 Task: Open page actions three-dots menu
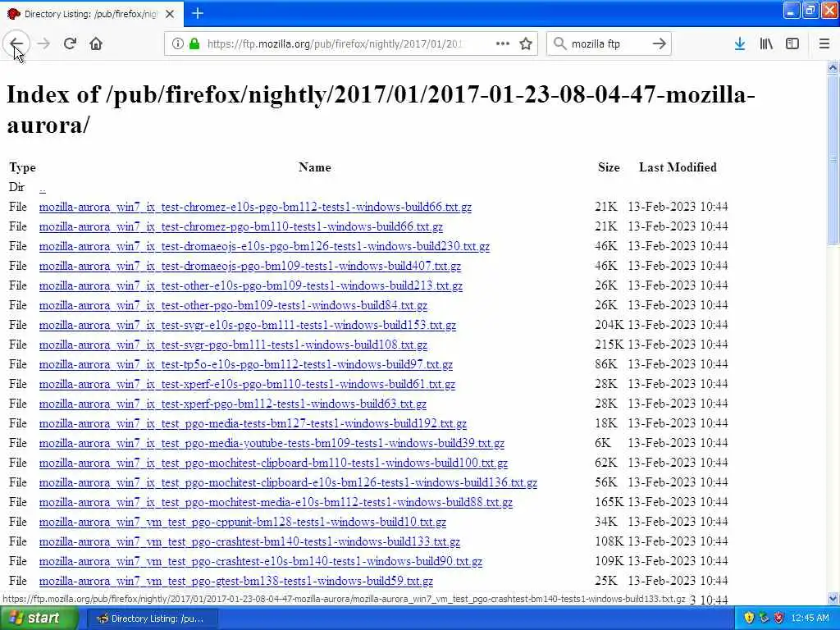pos(503,43)
